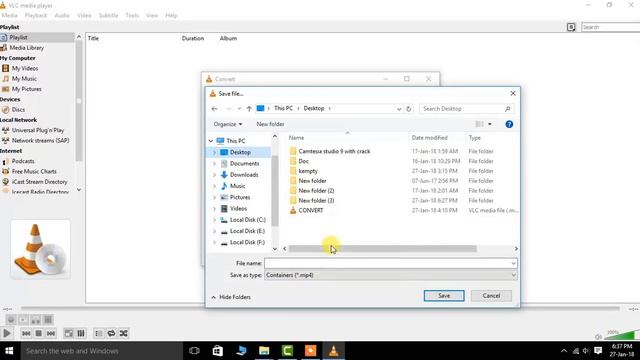The width and height of the screenshot is (640, 360).
Task: Adjust the VLC volume slider
Action: 622,335
